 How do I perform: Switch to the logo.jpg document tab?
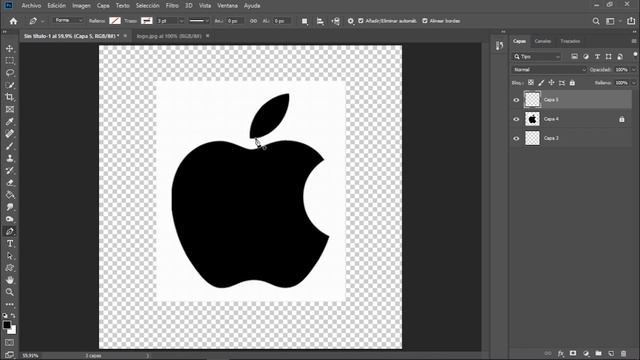tap(169, 36)
